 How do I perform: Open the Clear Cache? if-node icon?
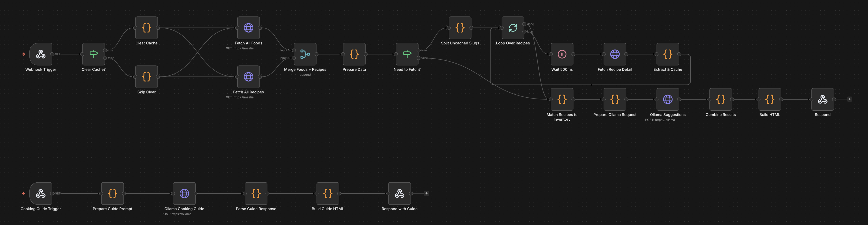tap(93, 54)
